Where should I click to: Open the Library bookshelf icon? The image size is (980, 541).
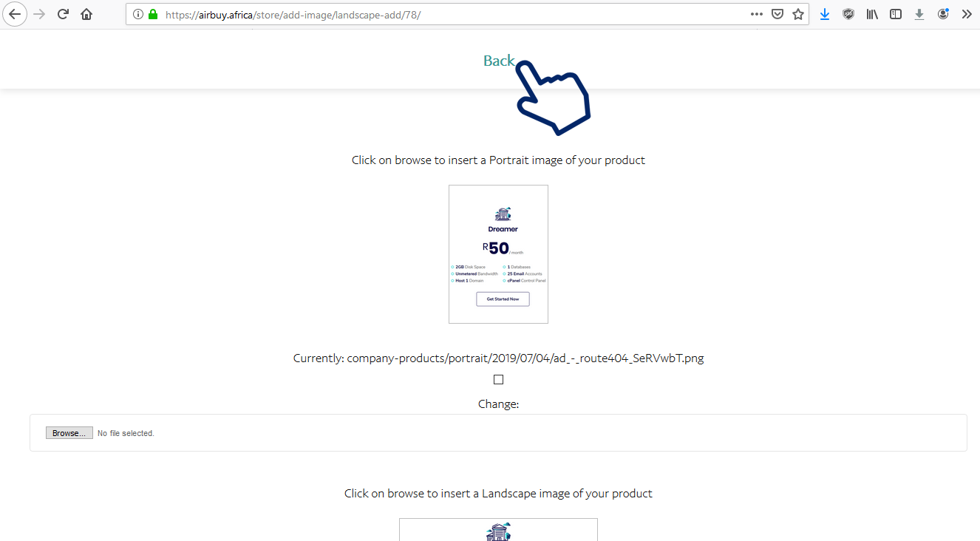tap(872, 14)
